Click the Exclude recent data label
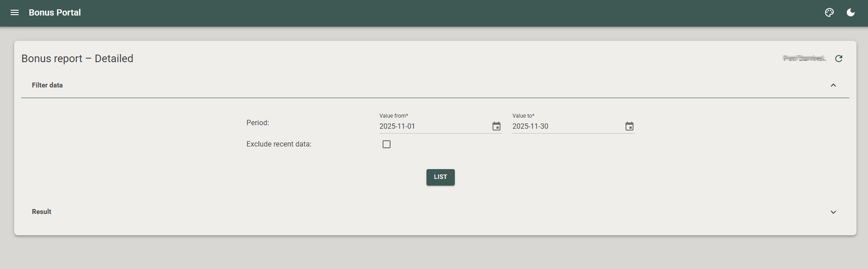The image size is (868, 269). pyautogui.click(x=279, y=144)
